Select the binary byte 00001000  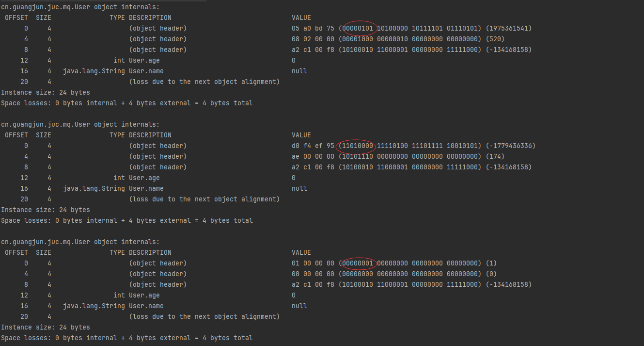(x=358, y=39)
